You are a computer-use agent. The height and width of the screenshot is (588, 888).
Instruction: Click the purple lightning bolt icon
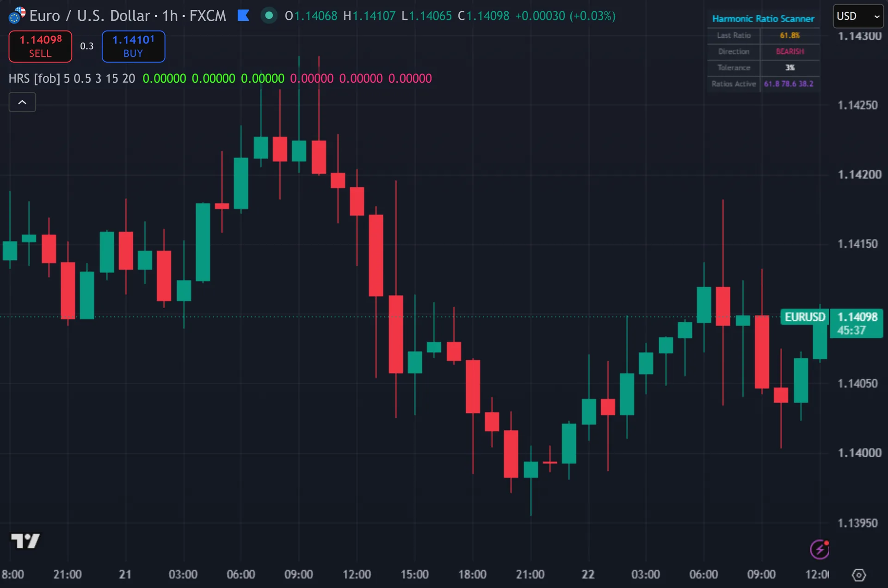(x=820, y=549)
